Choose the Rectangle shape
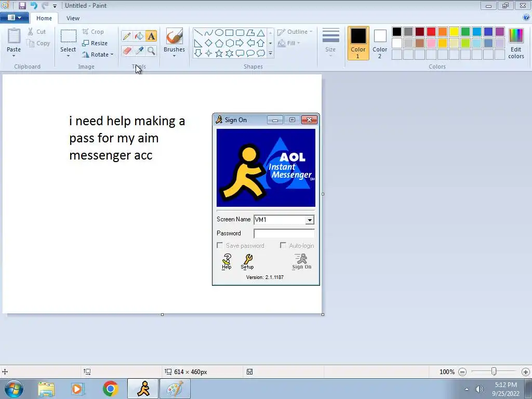Image resolution: width=532 pixels, height=399 pixels. pos(229,33)
